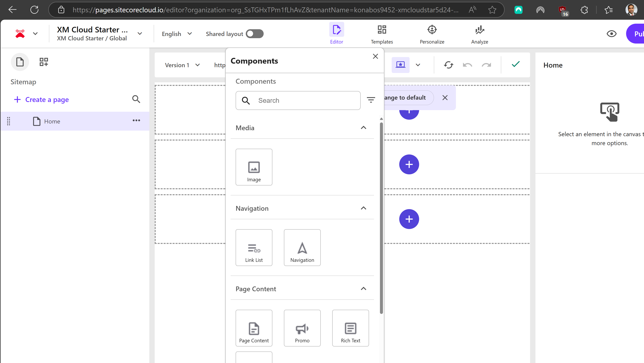
Task: Click the filter icon beside component search
Action: (x=371, y=100)
